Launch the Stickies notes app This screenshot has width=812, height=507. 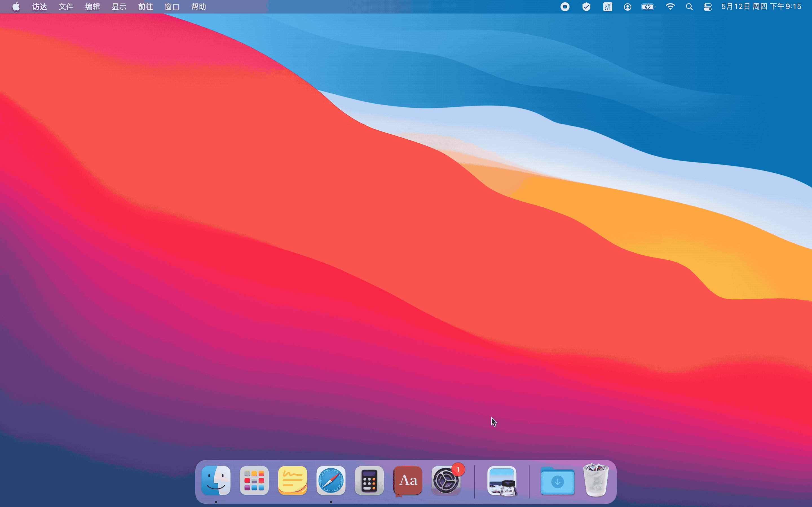[x=292, y=481]
